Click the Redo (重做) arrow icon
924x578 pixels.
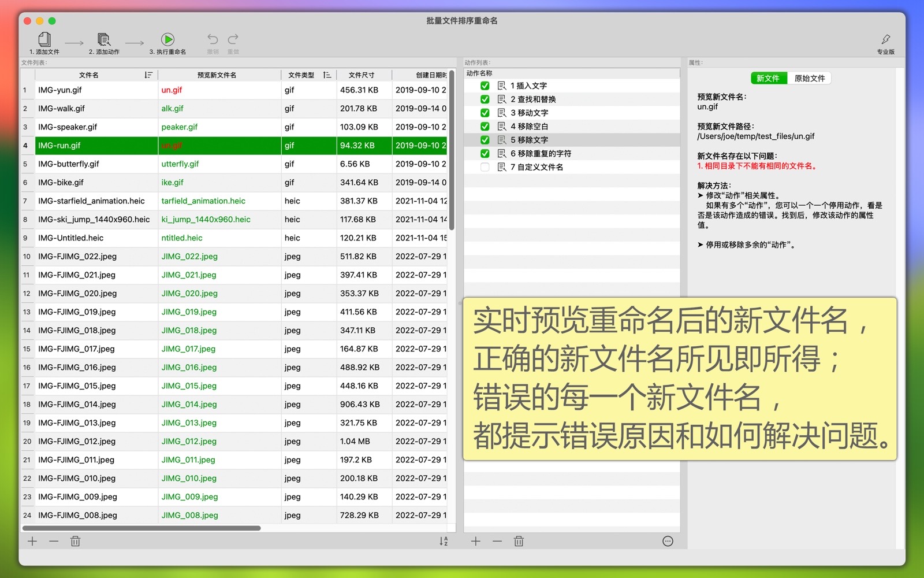(233, 39)
